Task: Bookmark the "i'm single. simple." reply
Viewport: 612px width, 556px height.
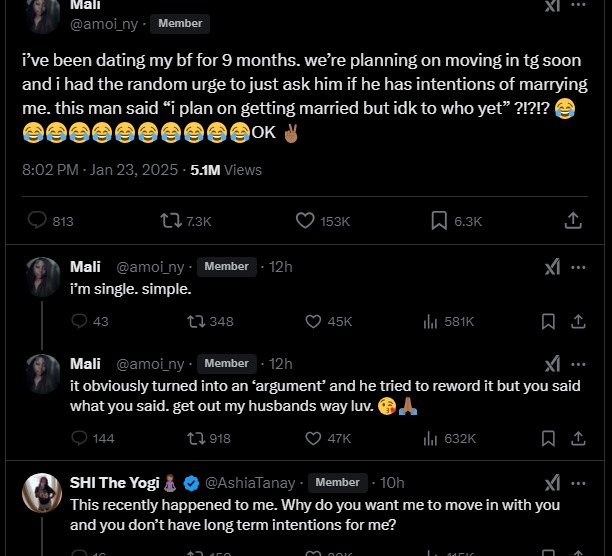Action: tap(548, 321)
